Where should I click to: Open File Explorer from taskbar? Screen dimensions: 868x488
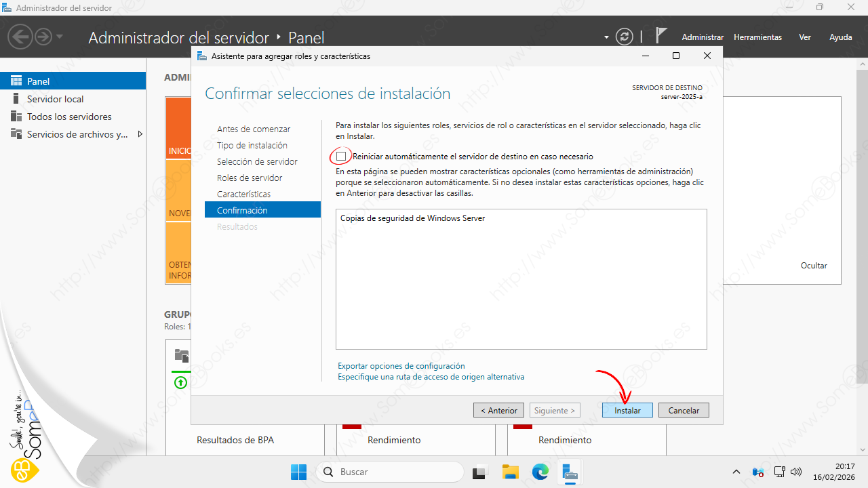(x=510, y=472)
